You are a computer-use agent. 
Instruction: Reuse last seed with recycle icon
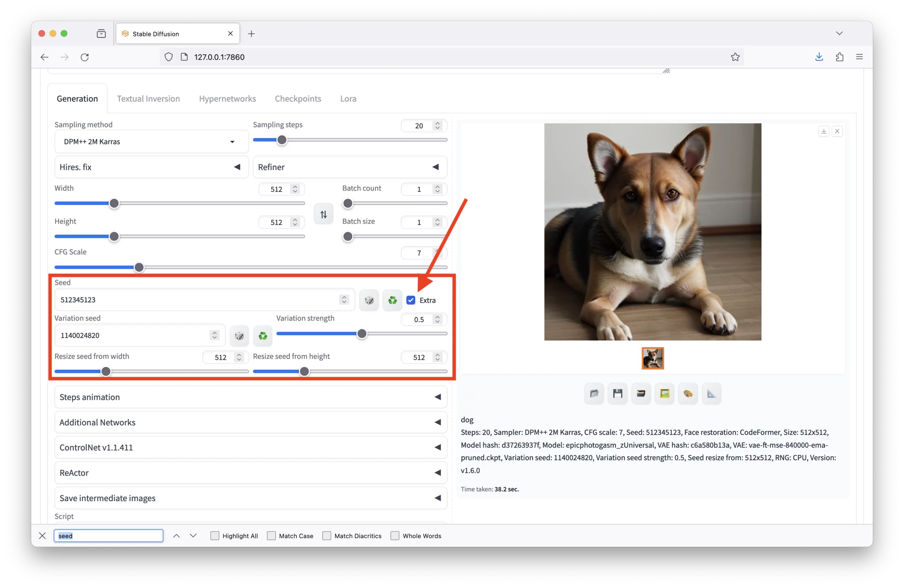[392, 300]
